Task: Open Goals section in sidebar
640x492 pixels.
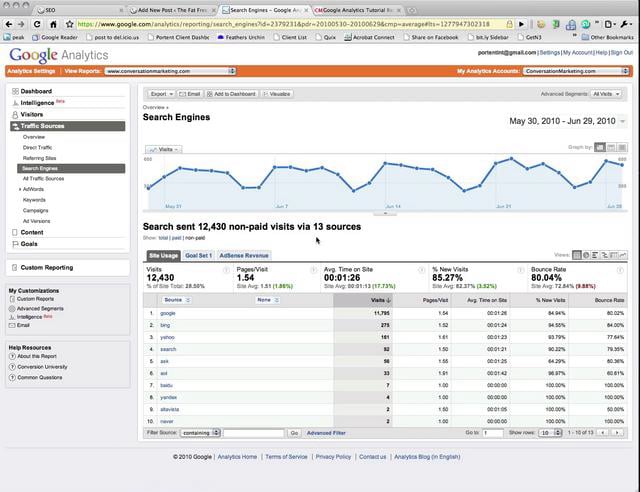Action: click(29, 244)
